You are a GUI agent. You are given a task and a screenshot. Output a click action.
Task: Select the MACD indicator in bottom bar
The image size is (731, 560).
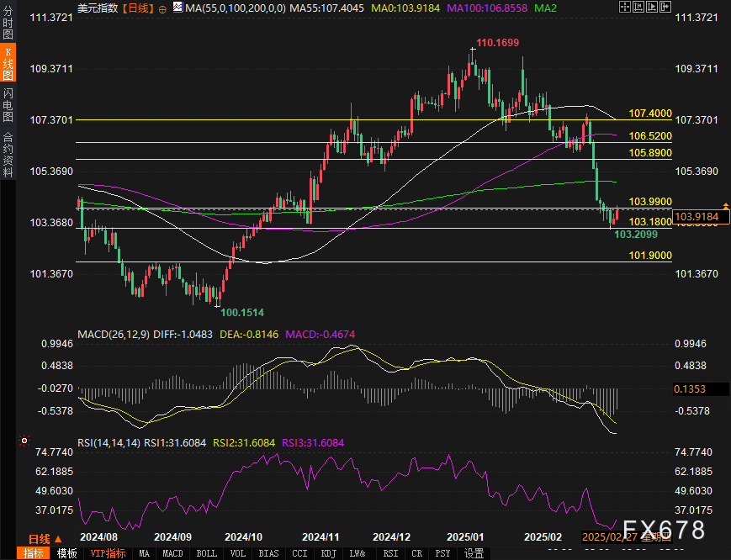click(x=172, y=553)
